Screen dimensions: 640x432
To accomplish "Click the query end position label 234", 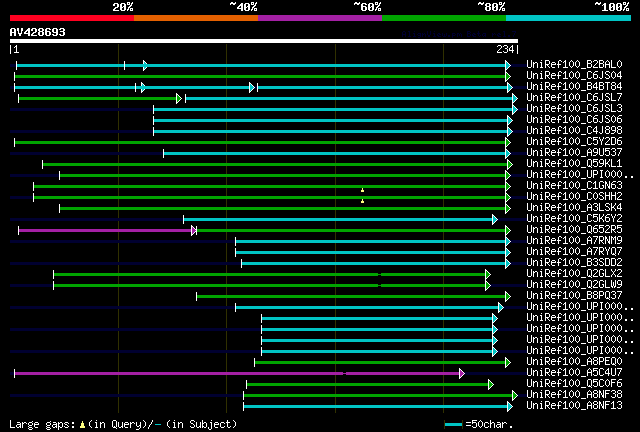I will pyautogui.click(x=505, y=49).
